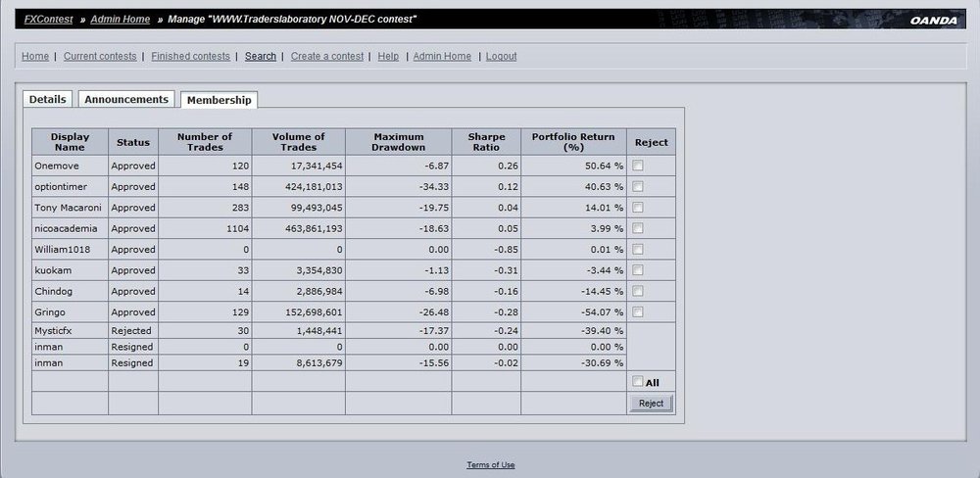The height and width of the screenshot is (478, 980).
Task: Tick the reject checkbox for kuokam
Action: pos(638,270)
